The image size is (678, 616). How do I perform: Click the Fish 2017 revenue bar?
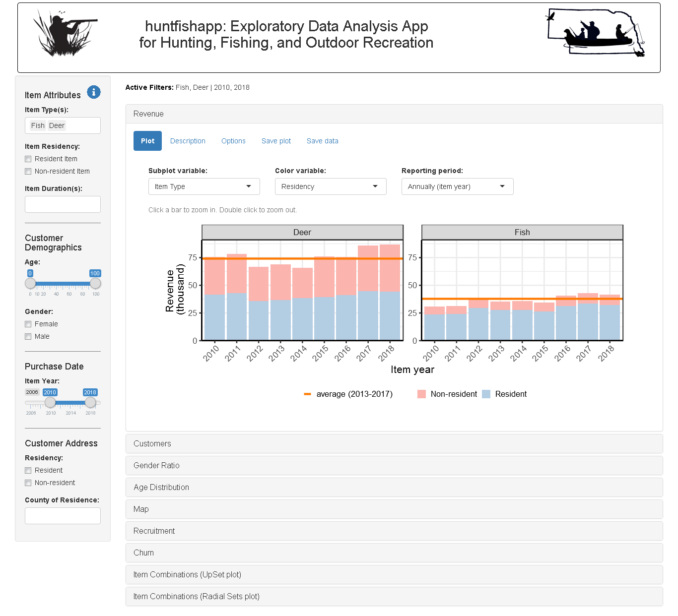[x=588, y=317]
